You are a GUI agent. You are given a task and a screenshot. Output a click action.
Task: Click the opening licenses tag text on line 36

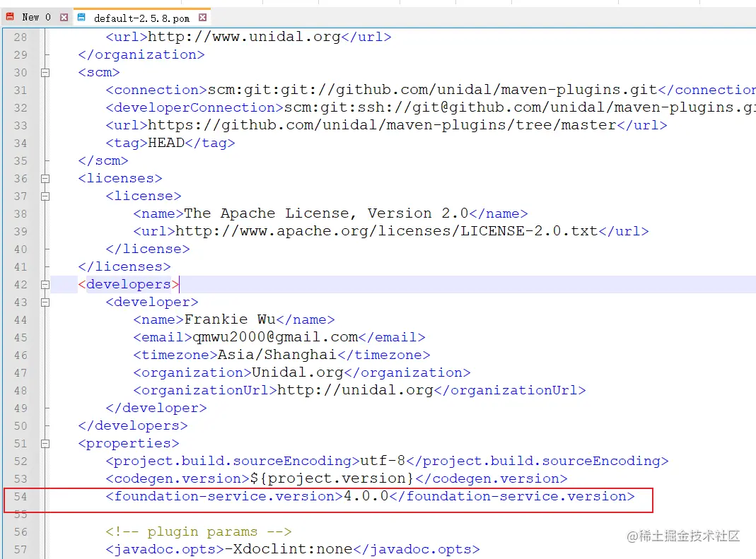tap(120, 178)
